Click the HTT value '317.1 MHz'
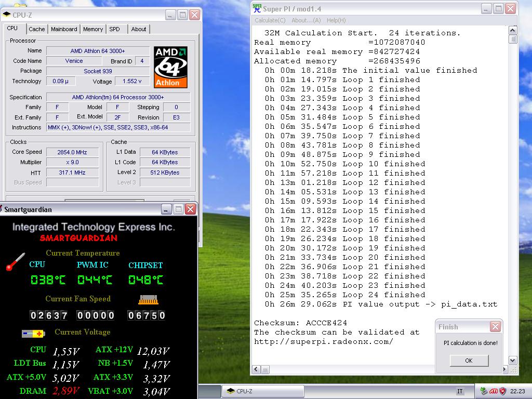Image resolution: width=532 pixels, height=399 pixels. pyautogui.click(x=72, y=172)
